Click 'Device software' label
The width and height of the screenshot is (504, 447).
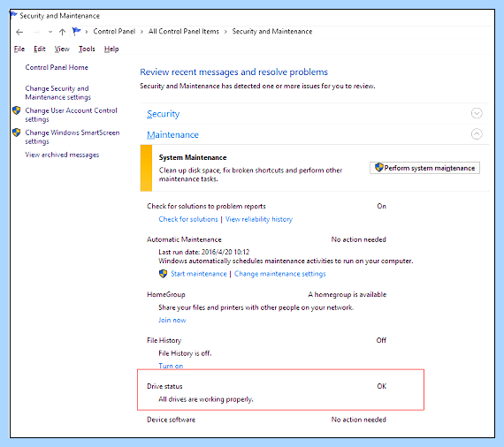[171, 420]
